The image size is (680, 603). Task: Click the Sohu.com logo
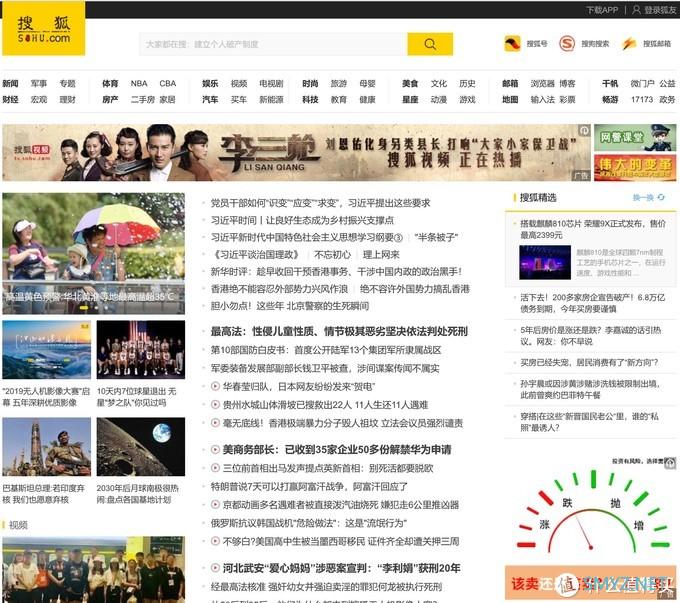point(43,29)
